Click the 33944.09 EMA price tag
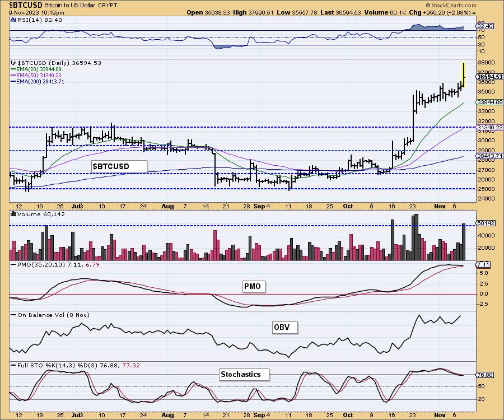The height and width of the screenshot is (420, 504). pos(489,102)
